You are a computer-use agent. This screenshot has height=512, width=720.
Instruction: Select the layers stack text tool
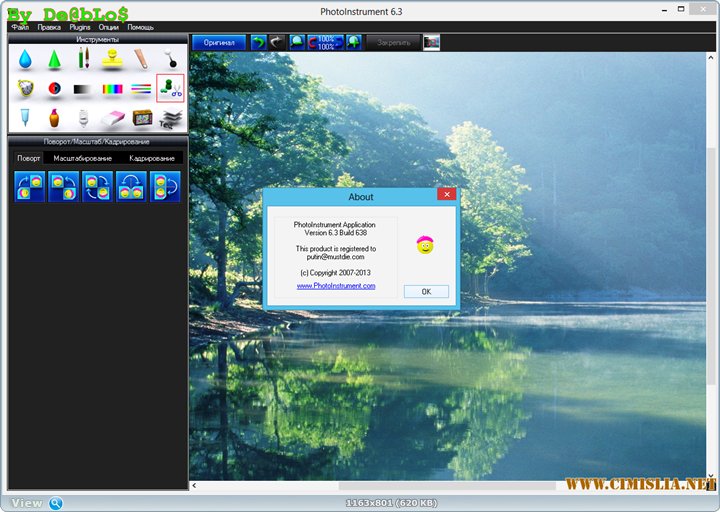[170, 118]
